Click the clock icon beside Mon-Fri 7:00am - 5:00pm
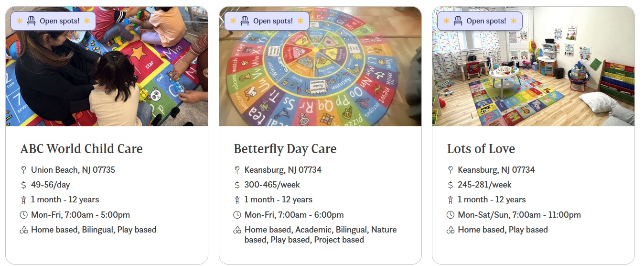The image size is (644, 266). pyautogui.click(x=23, y=215)
